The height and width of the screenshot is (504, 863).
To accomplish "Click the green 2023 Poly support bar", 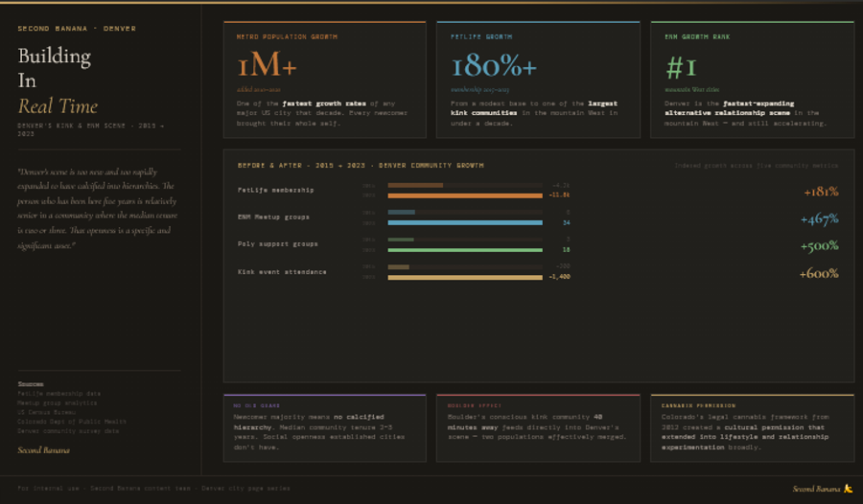I will coord(465,250).
